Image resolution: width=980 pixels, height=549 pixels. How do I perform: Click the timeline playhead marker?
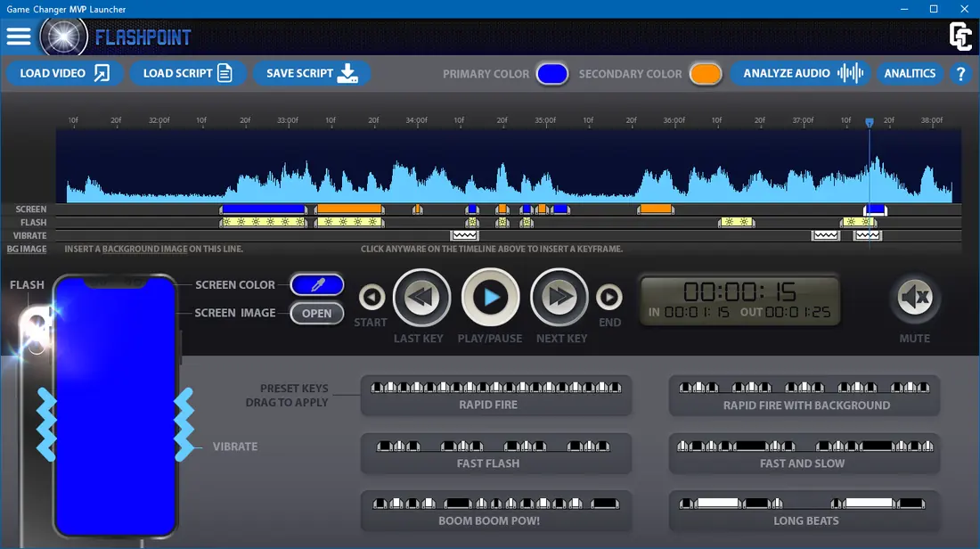(x=869, y=123)
